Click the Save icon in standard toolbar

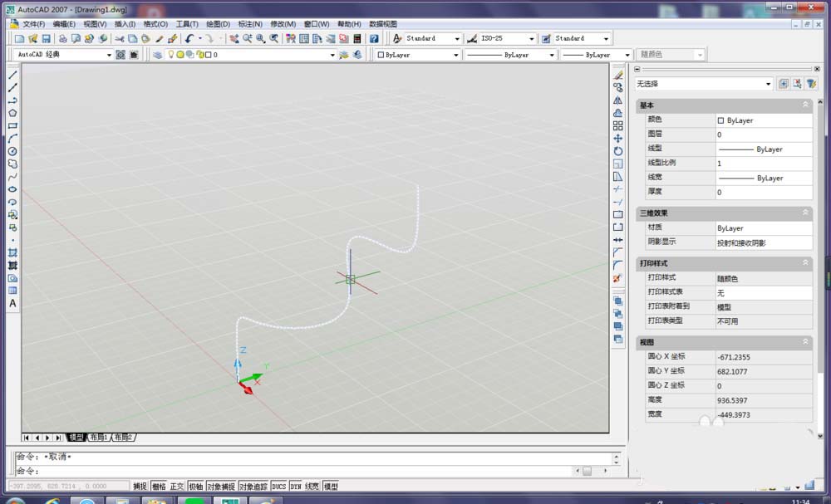point(47,39)
